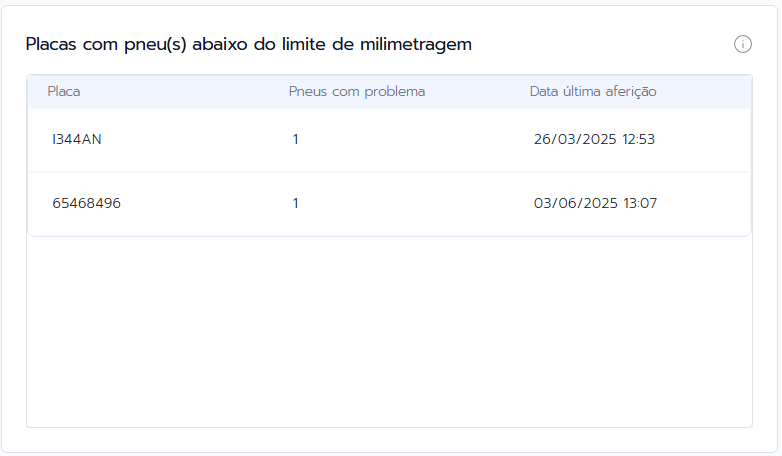Image resolution: width=782 pixels, height=456 pixels.
Task: Click the word problema in the column header
Action: point(393,92)
